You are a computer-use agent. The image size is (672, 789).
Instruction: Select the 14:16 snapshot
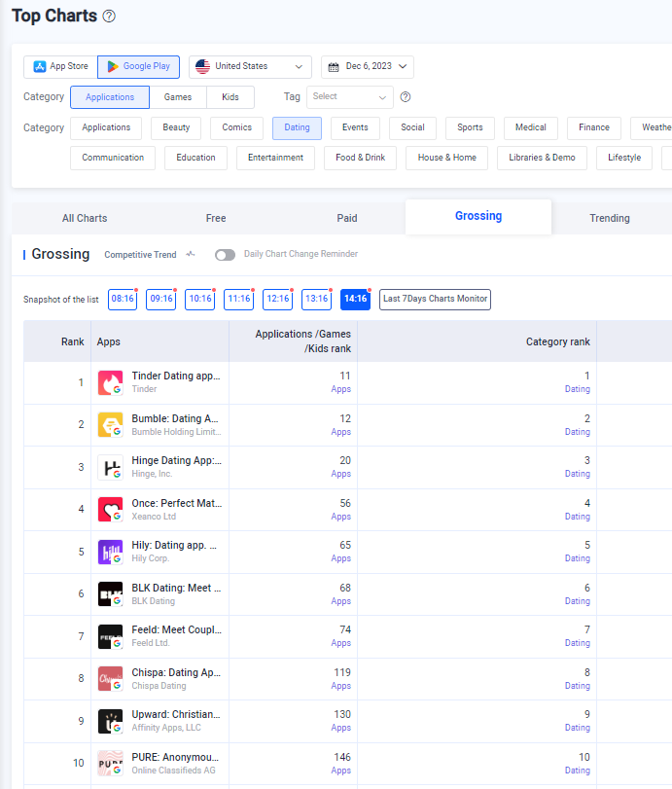point(356,300)
